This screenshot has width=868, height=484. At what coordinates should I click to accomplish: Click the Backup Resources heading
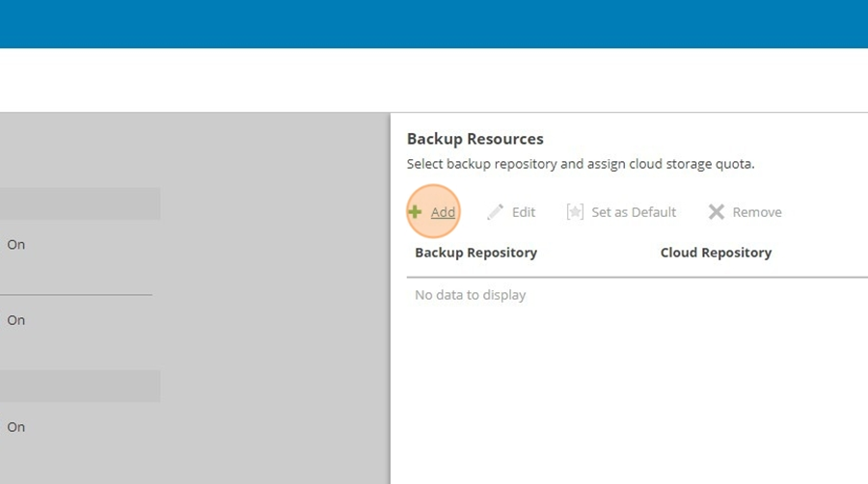tap(475, 139)
